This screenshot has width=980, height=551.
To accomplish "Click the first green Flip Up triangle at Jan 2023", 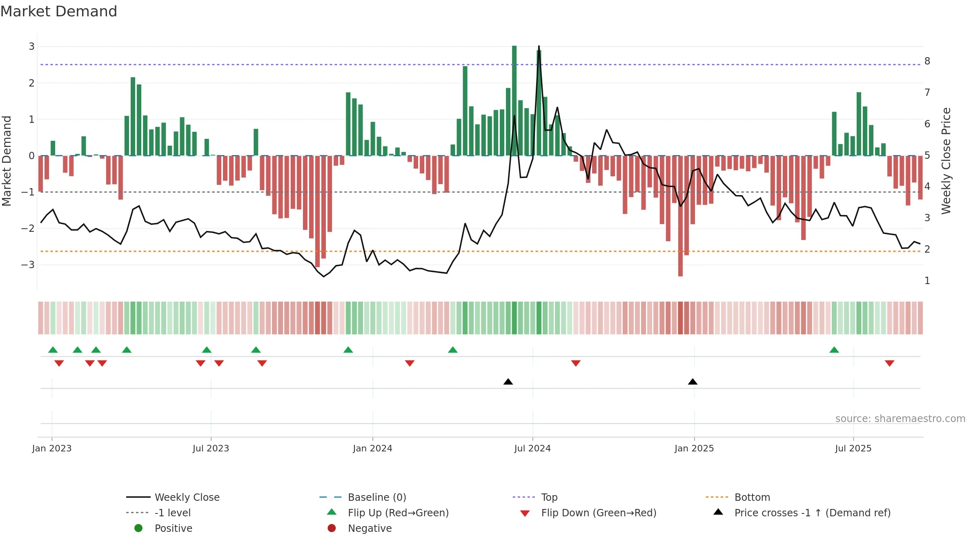I will tap(53, 350).
